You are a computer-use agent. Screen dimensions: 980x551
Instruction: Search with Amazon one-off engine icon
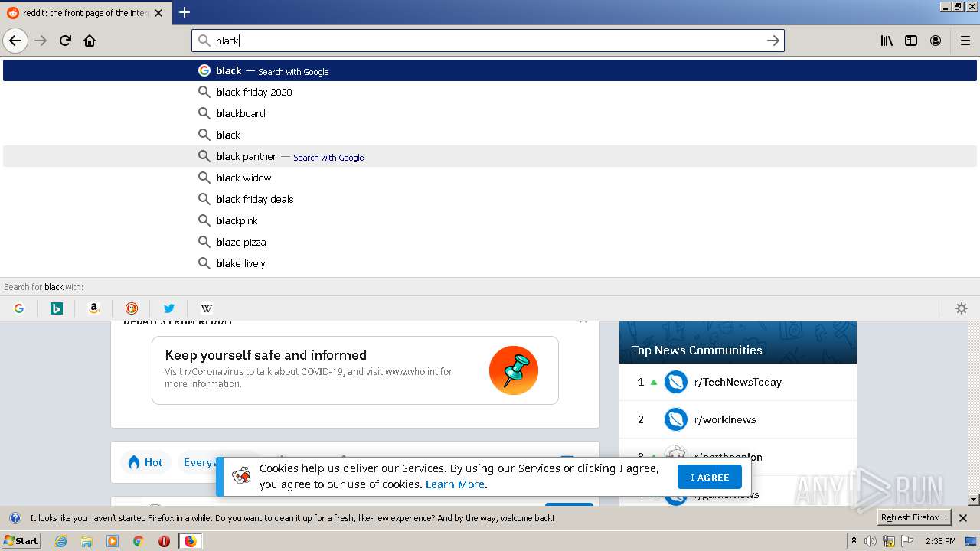click(x=94, y=308)
